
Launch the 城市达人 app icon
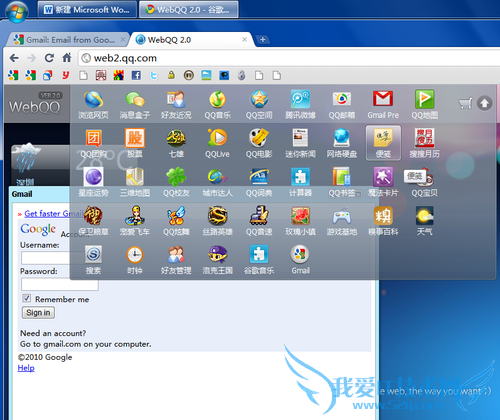coord(218,182)
